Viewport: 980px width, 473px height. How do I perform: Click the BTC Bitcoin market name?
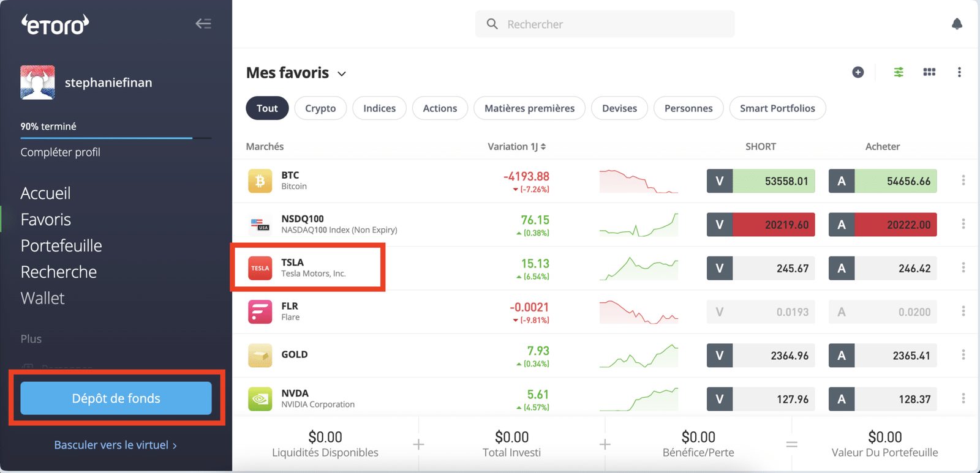(294, 181)
